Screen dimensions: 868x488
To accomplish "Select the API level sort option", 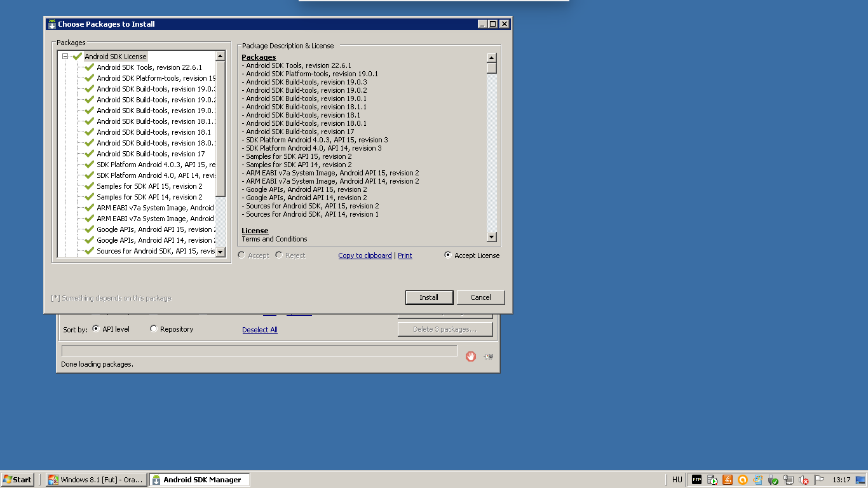I will tap(96, 329).
